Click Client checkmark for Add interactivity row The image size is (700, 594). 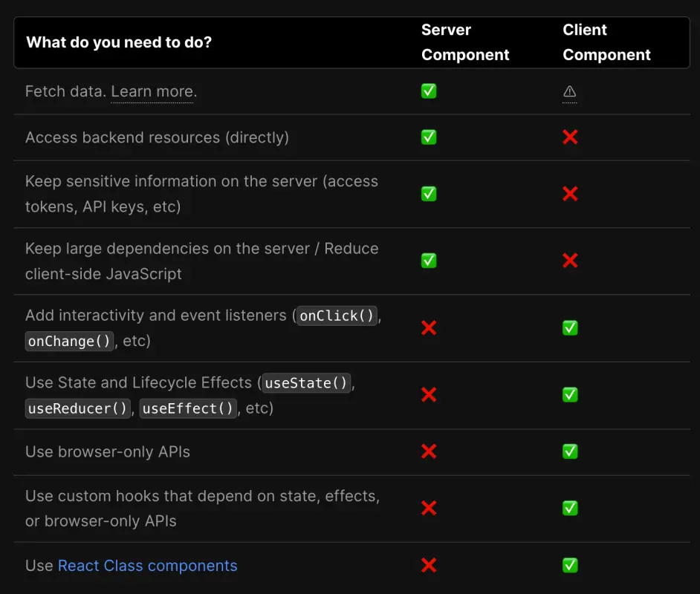coord(570,327)
